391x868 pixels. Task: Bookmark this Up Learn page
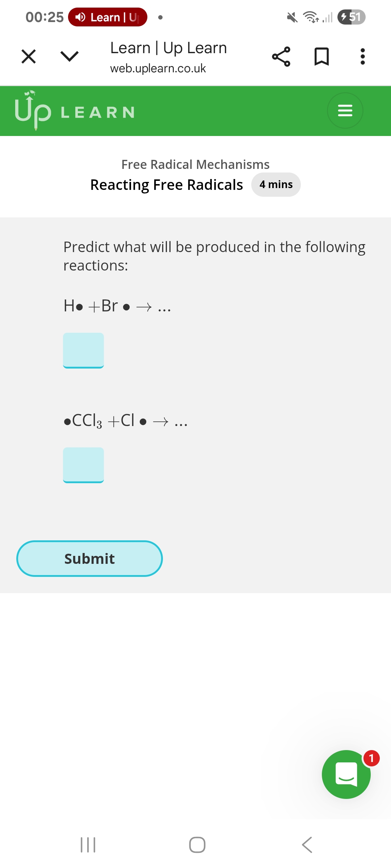(x=321, y=57)
